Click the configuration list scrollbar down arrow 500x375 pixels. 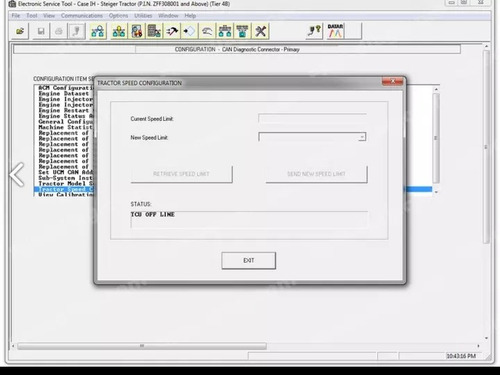436,192
